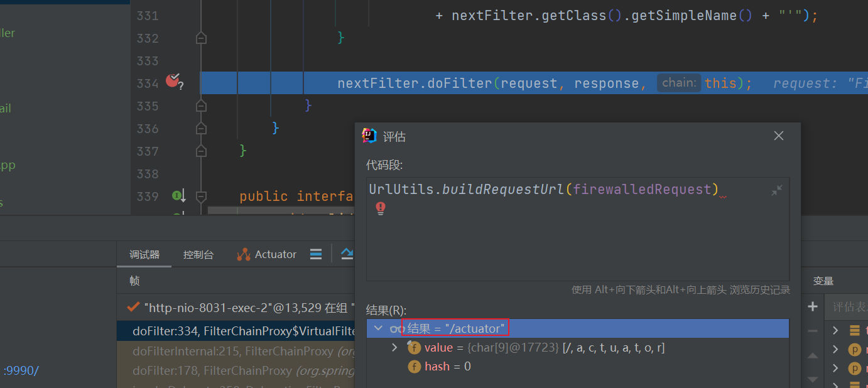The image size is (868, 388).
Task: Move watch down with the down arrow
Action: point(813,379)
